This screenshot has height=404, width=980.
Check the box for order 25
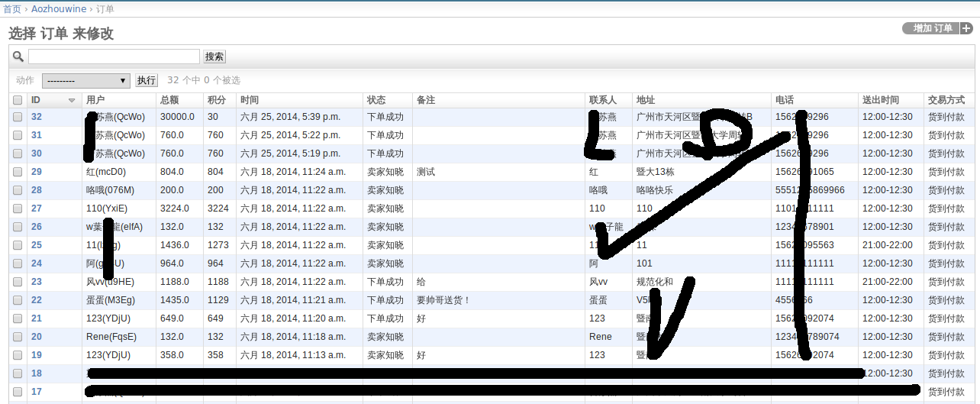(18, 246)
